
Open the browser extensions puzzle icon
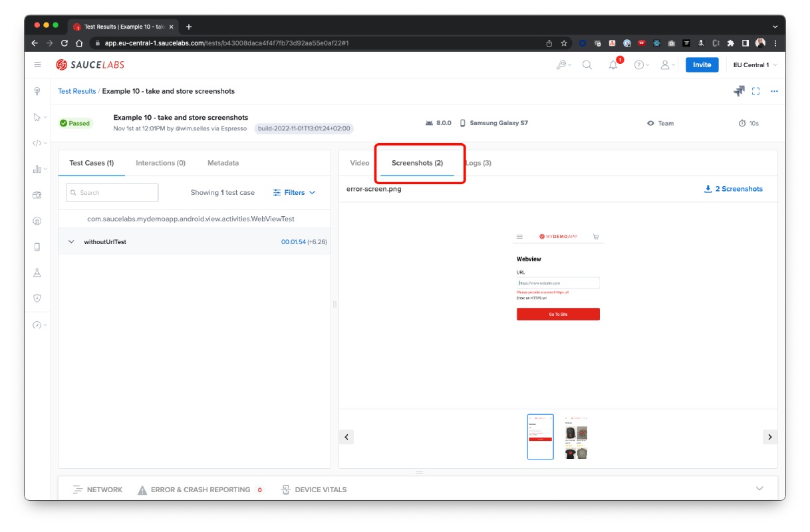[730, 43]
